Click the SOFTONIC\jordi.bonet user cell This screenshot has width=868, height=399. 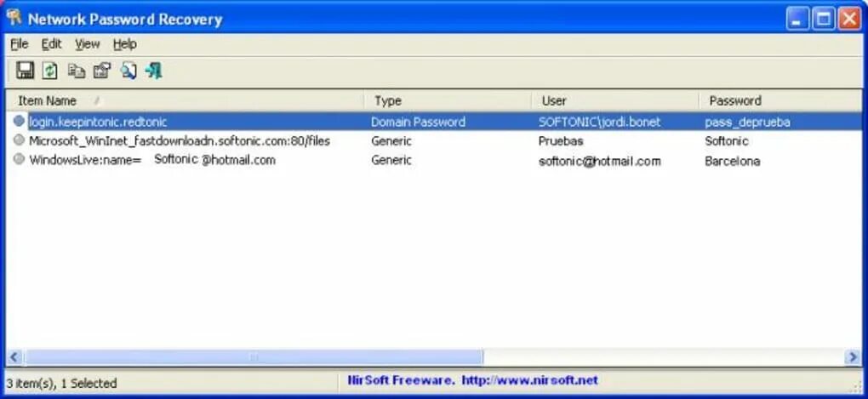[x=600, y=122]
